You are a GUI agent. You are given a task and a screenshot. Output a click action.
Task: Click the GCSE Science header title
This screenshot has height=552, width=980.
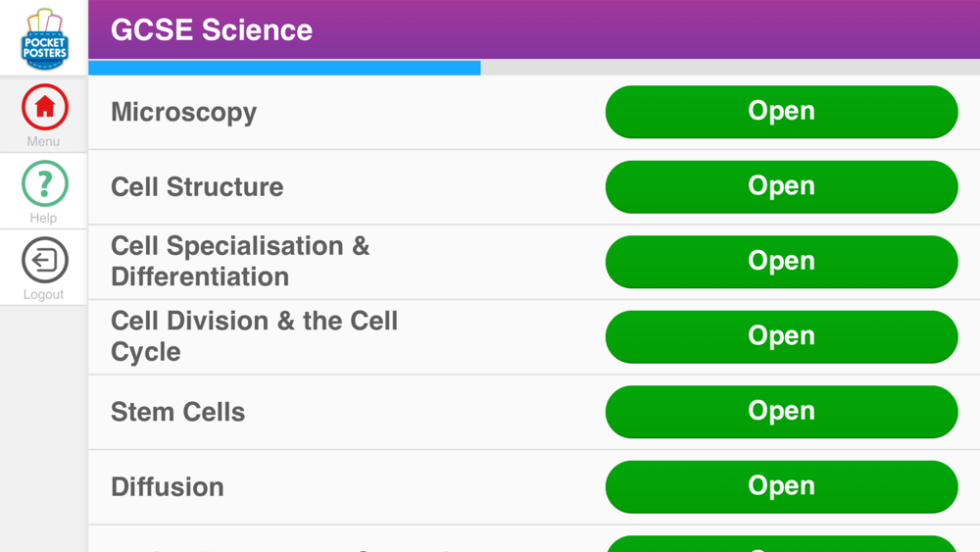(x=212, y=30)
